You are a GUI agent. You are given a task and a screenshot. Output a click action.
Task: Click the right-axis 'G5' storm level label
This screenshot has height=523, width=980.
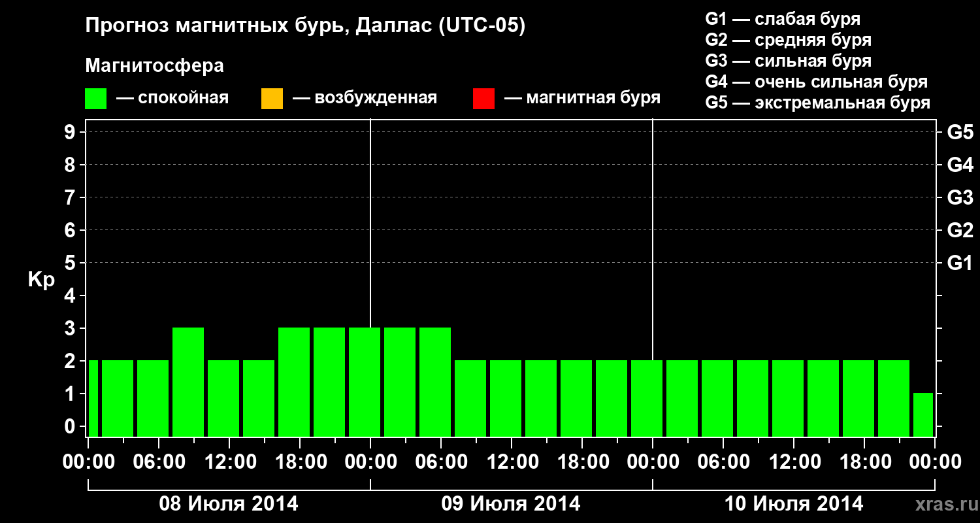point(960,132)
